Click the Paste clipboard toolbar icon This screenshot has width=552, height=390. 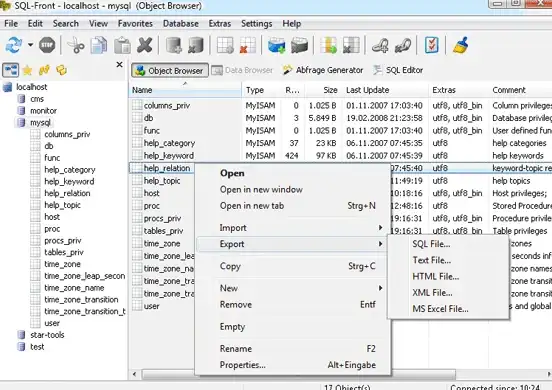coord(122,45)
